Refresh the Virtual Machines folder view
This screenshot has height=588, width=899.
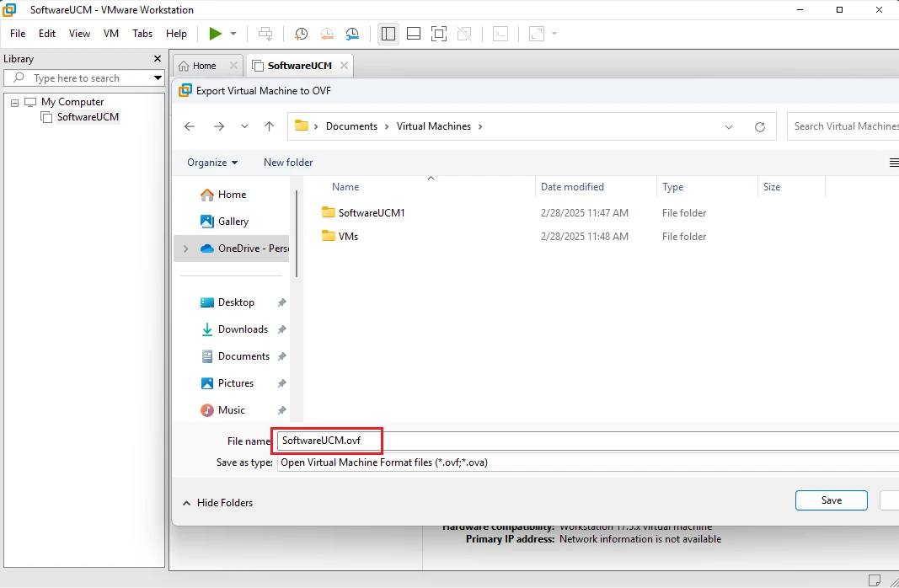[x=760, y=127]
